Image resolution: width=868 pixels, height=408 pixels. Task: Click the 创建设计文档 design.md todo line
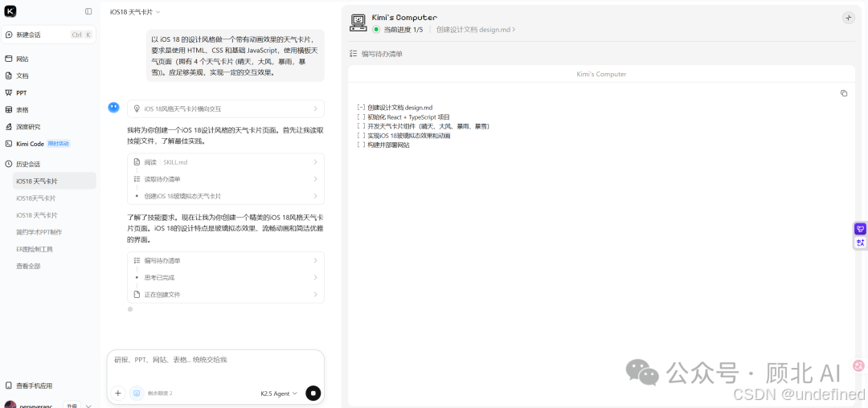pos(395,108)
